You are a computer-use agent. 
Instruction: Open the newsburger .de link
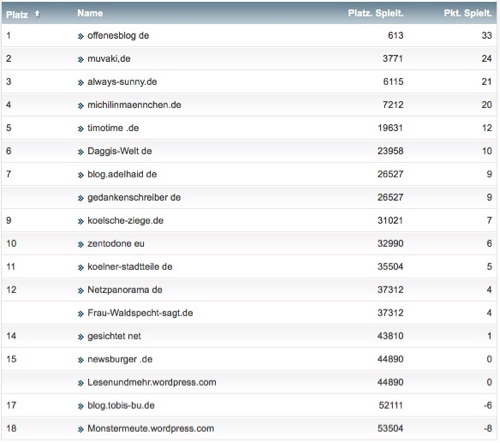coord(120,359)
